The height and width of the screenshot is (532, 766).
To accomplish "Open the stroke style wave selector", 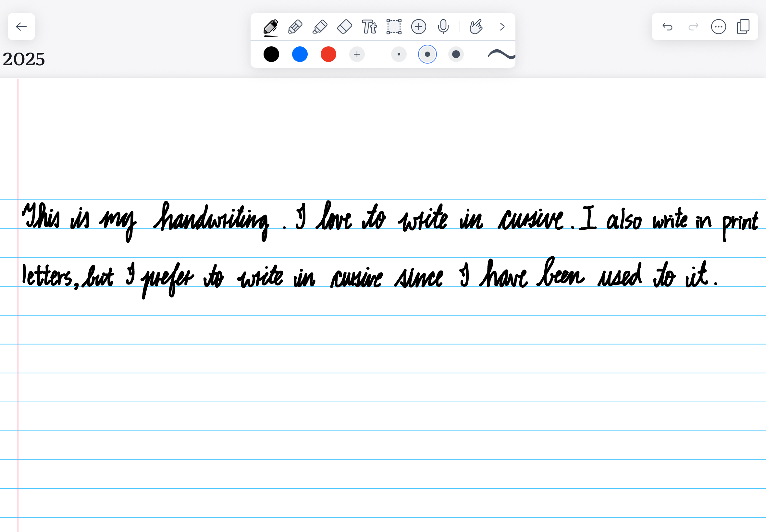I will (501, 54).
